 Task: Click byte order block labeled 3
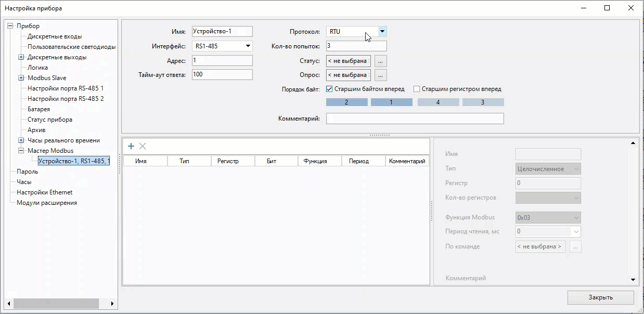click(x=483, y=102)
